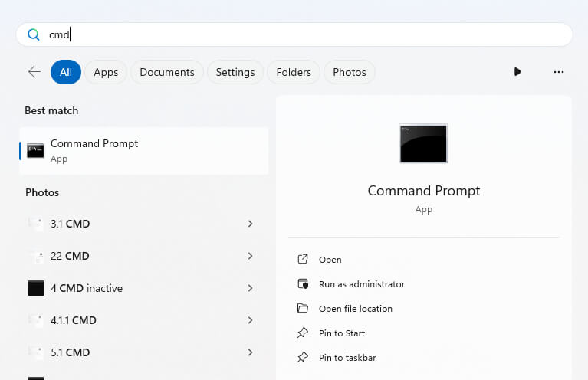Viewport: 588px width, 380px height.
Task: Click the Open file location folder icon
Action: [x=303, y=309]
